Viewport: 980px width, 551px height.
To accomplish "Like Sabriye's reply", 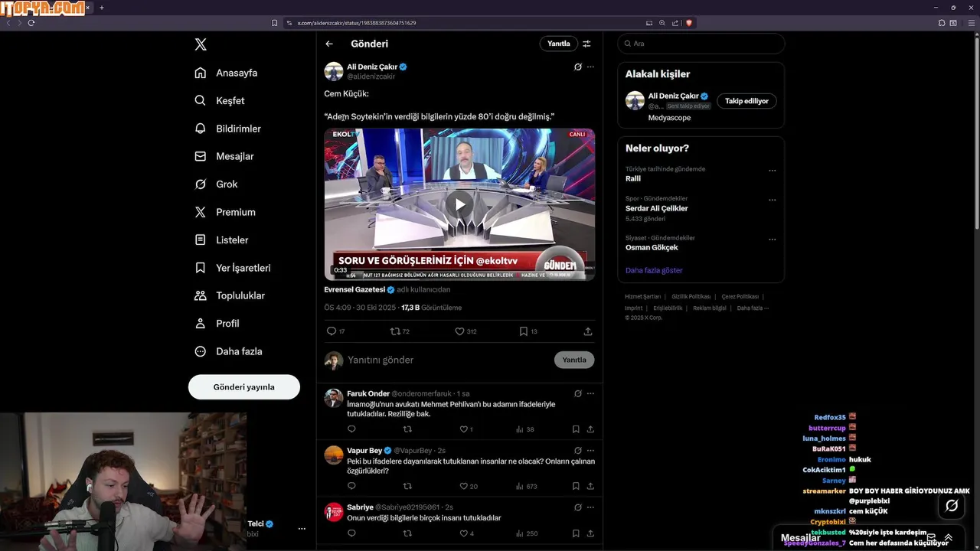I will tap(463, 533).
